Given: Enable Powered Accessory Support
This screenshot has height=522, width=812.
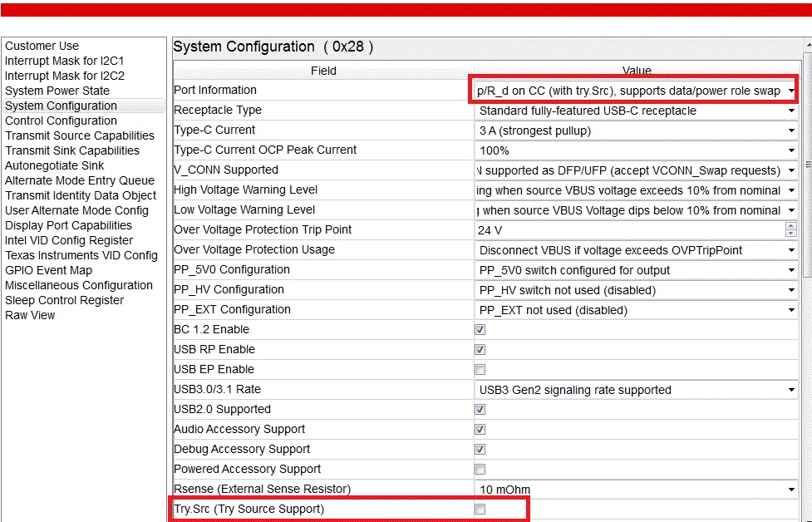Looking at the screenshot, I should [x=480, y=469].
